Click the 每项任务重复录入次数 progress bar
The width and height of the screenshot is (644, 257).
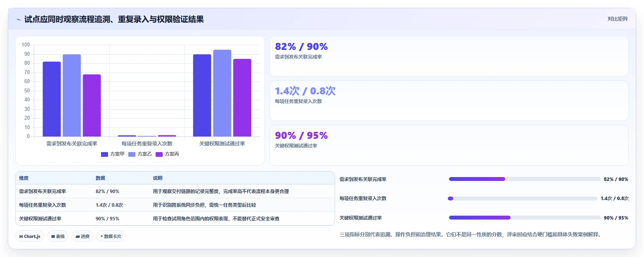pyautogui.click(x=523, y=199)
